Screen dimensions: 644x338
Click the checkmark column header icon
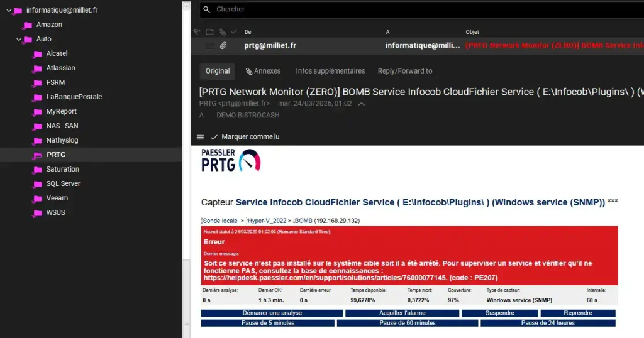tap(234, 31)
